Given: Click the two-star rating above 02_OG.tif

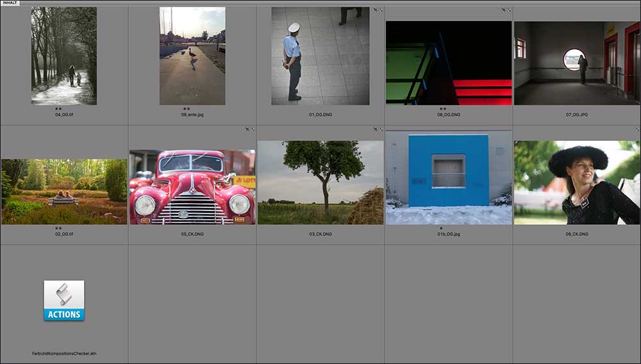Looking at the screenshot, I should click(x=58, y=228).
